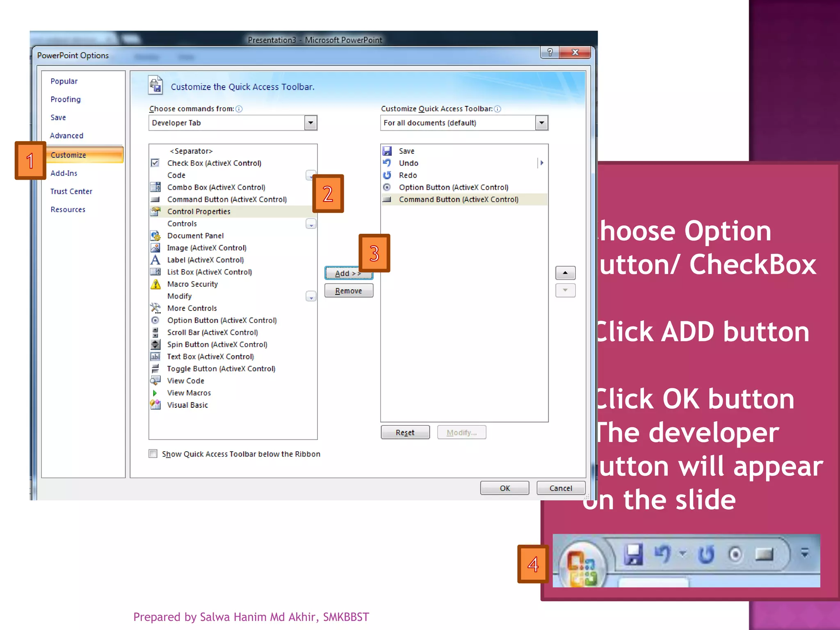The height and width of the screenshot is (630, 840).
Task: Move selected command down
Action: pyautogui.click(x=565, y=290)
